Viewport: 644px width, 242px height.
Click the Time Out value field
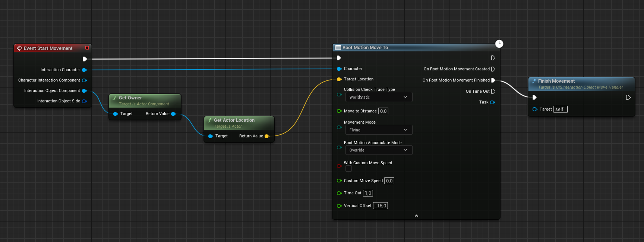click(x=368, y=193)
